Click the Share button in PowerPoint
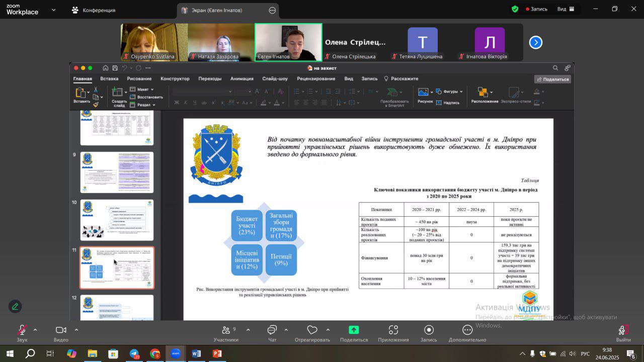This screenshot has height=362, width=644. [552, 79]
